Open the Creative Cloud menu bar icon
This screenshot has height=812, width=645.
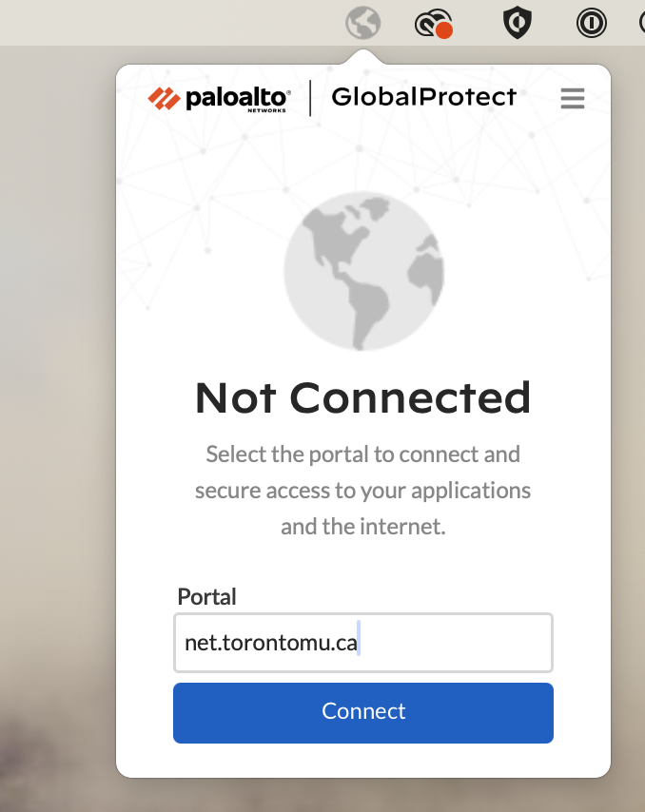(433, 23)
